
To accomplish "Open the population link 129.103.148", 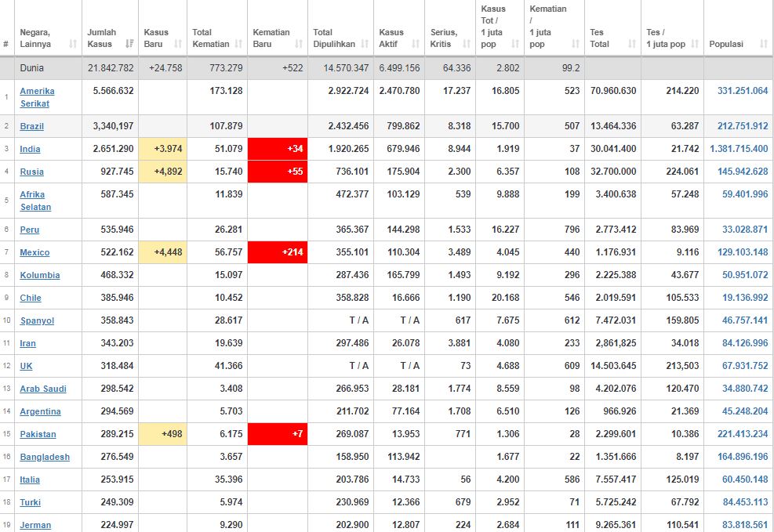I will pos(743,252).
